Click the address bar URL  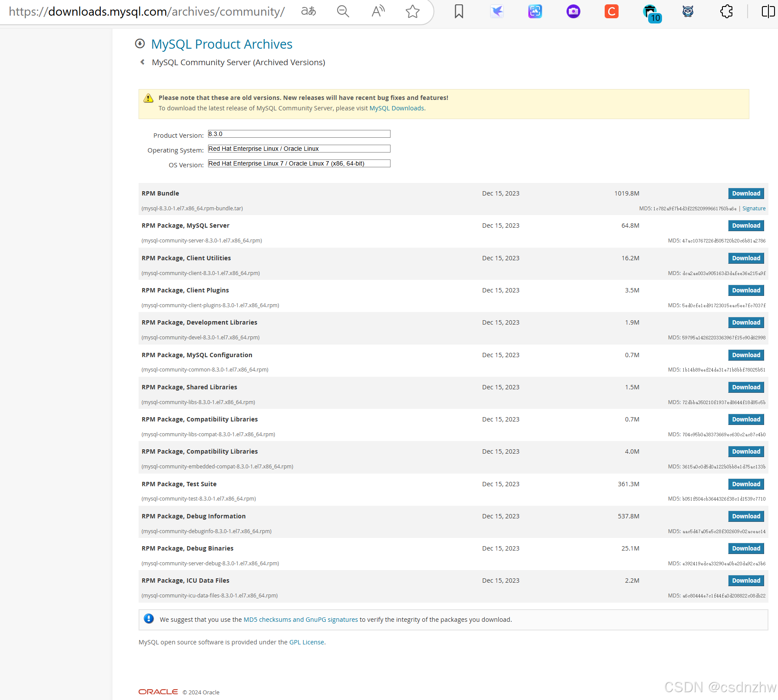click(x=147, y=11)
